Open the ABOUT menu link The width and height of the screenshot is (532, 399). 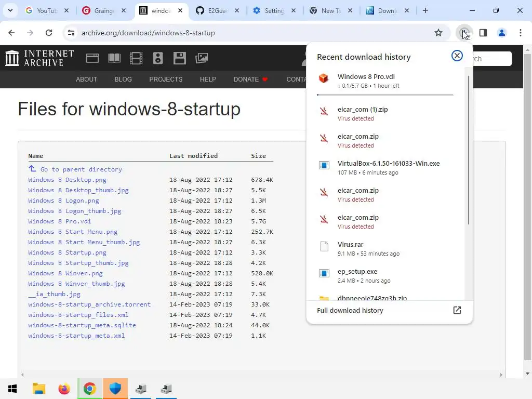[x=87, y=79]
